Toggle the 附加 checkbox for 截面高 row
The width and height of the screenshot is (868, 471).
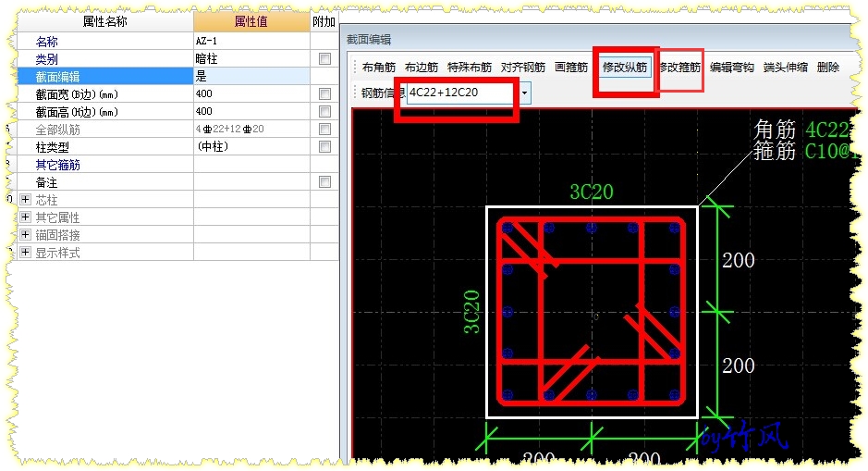click(x=325, y=112)
